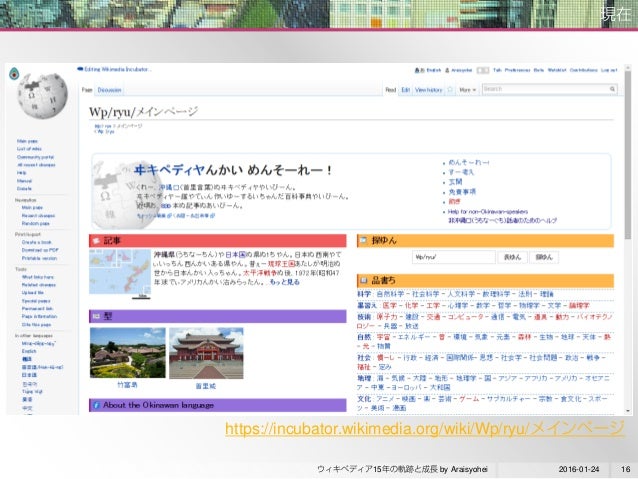
Task: Click the Wp/ryu/ search box under 探ゆん
Action: [x=454, y=257]
